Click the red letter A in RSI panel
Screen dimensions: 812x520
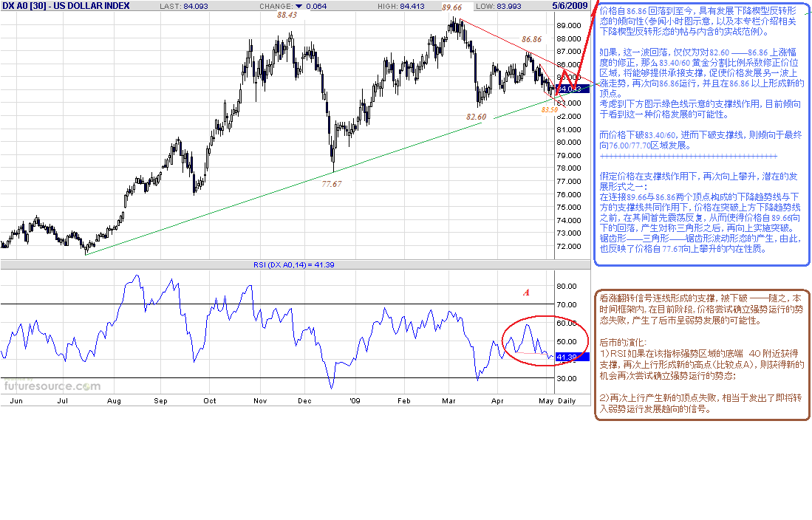pos(526,292)
